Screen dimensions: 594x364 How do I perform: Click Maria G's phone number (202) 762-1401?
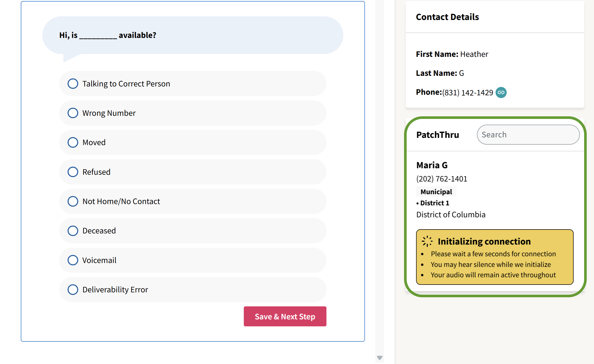pyautogui.click(x=441, y=179)
